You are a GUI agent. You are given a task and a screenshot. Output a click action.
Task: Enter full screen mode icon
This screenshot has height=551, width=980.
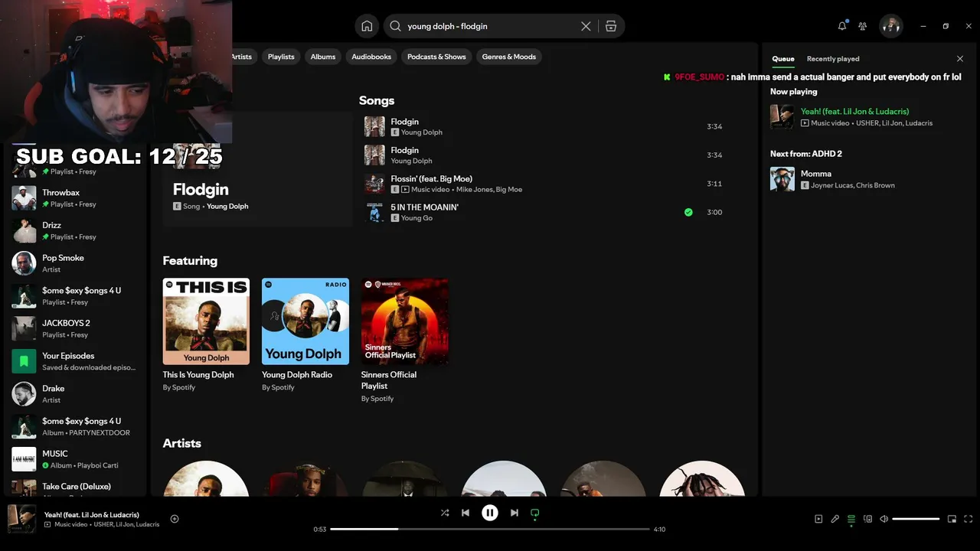point(969,519)
